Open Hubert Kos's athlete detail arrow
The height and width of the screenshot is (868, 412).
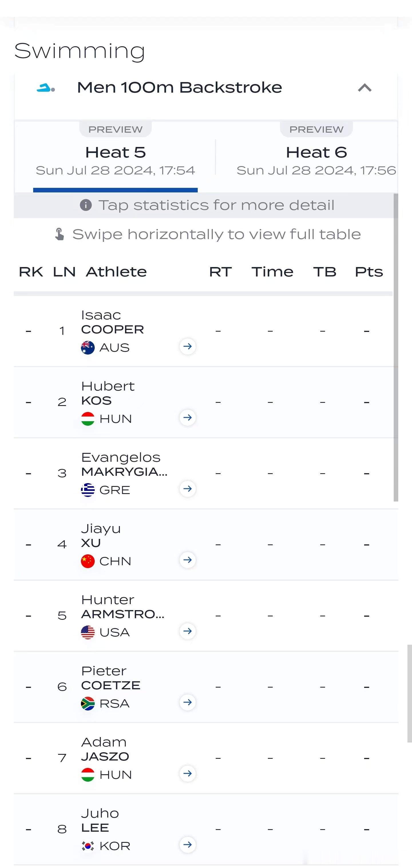pos(187,417)
